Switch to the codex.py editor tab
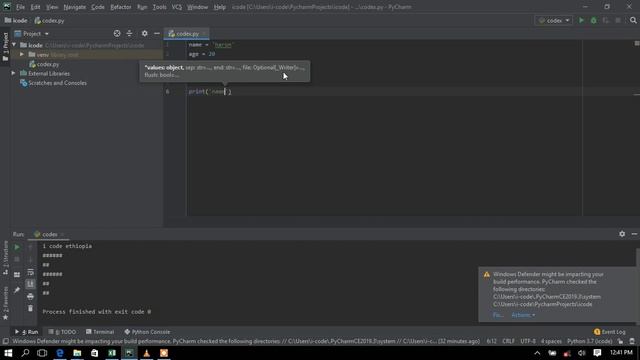 pos(186,34)
